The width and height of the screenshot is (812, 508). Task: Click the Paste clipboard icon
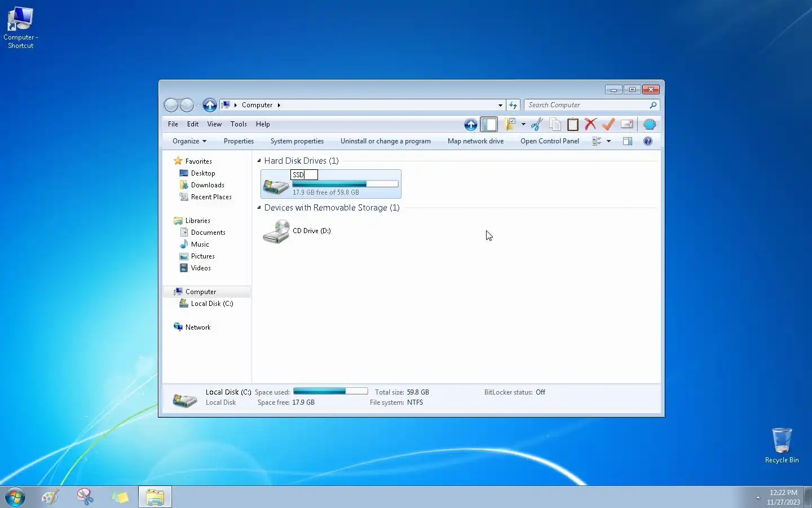pyautogui.click(x=573, y=124)
